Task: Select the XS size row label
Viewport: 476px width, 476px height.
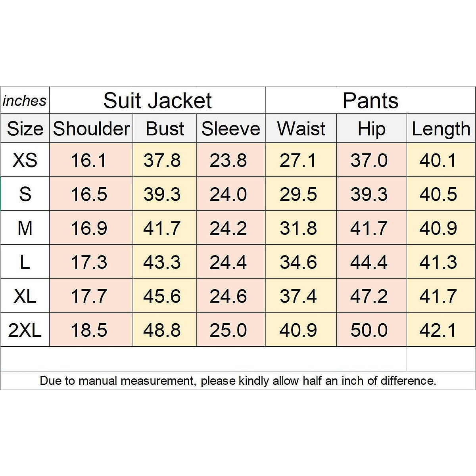Action: 25,160
